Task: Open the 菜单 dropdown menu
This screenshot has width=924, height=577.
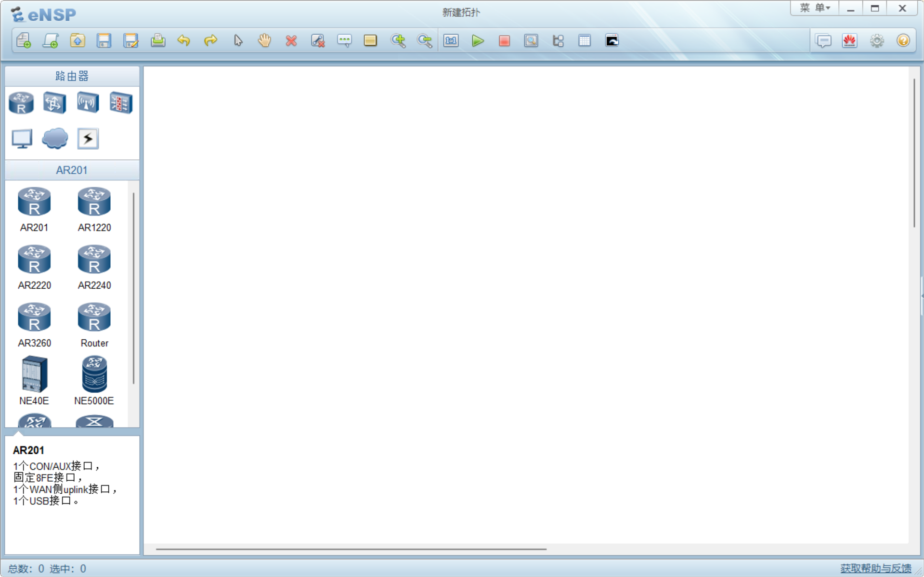Action: (x=815, y=8)
